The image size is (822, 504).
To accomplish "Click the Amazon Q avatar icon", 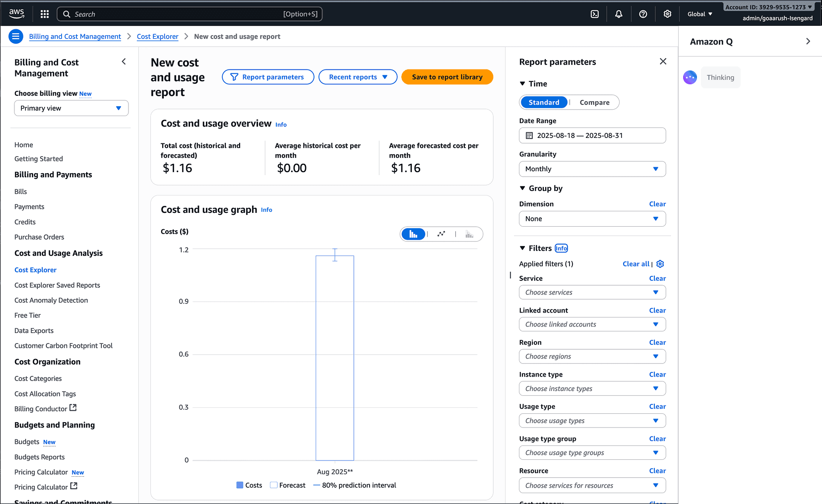I will tap(690, 77).
